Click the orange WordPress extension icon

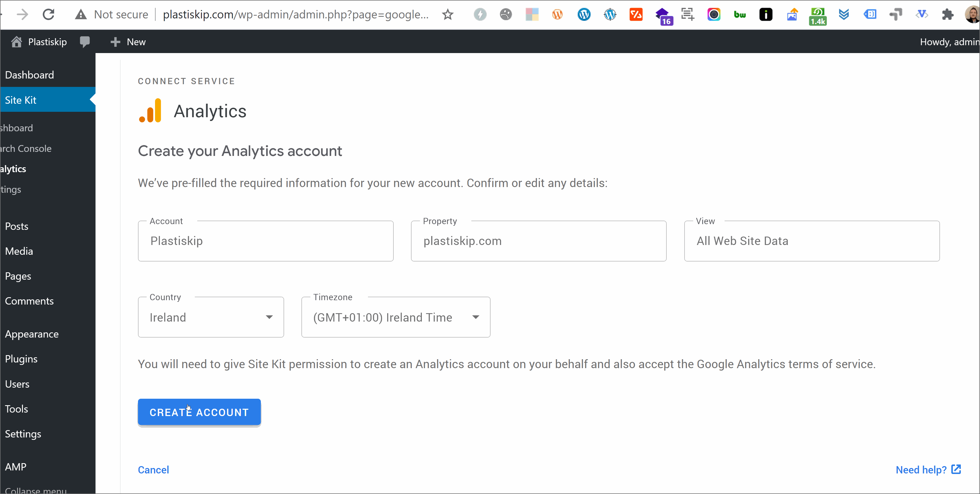(x=557, y=14)
